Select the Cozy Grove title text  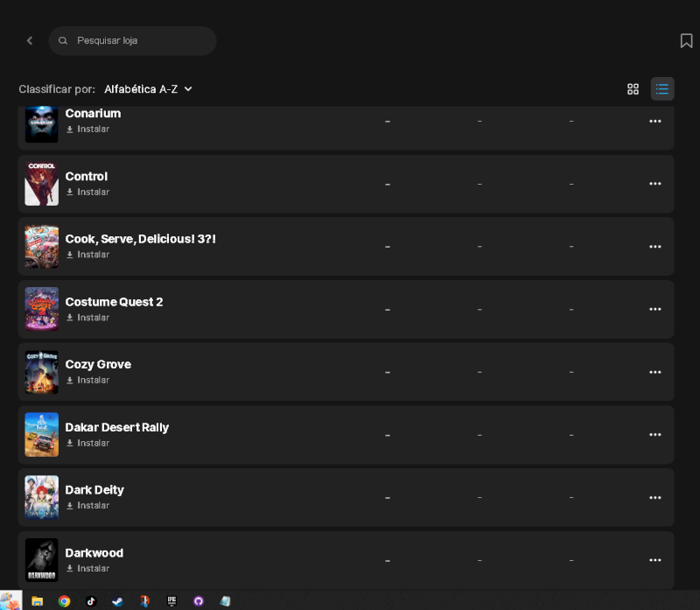coord(98,365)
